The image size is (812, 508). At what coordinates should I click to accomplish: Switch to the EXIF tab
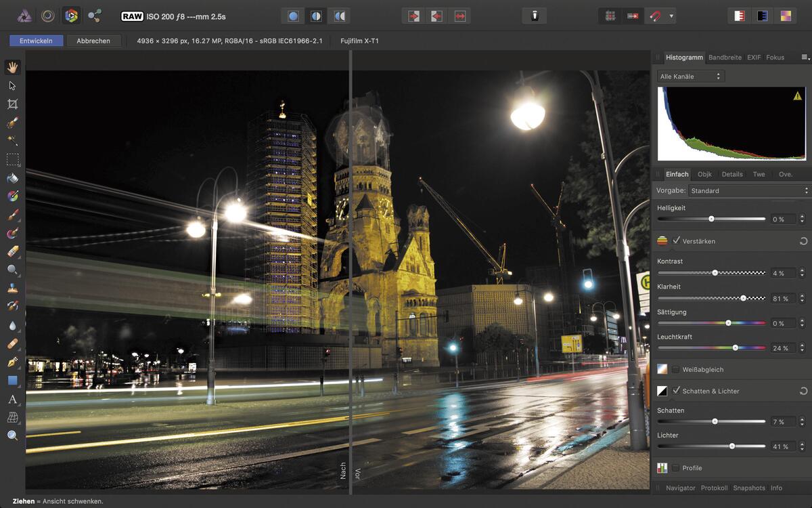753,57
